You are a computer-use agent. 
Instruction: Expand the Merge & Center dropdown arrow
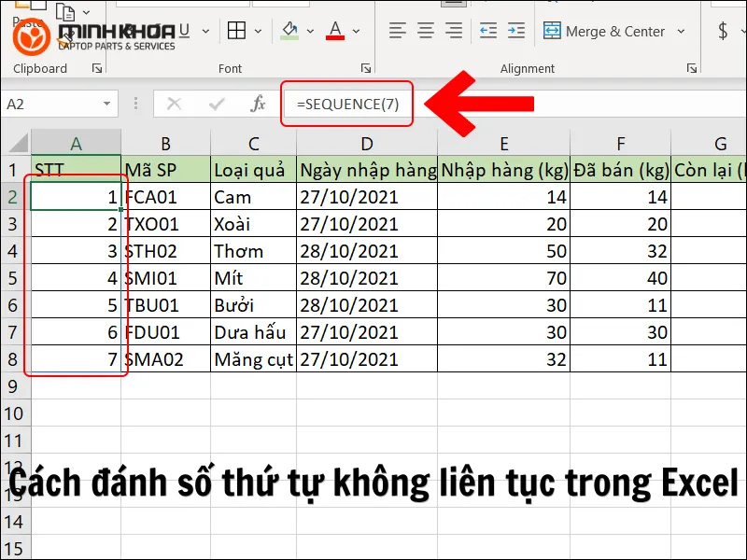[682, 32]
